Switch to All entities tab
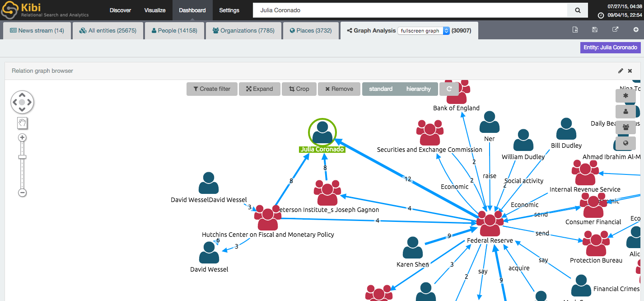The image size is (644, 301). click(108, 31)
